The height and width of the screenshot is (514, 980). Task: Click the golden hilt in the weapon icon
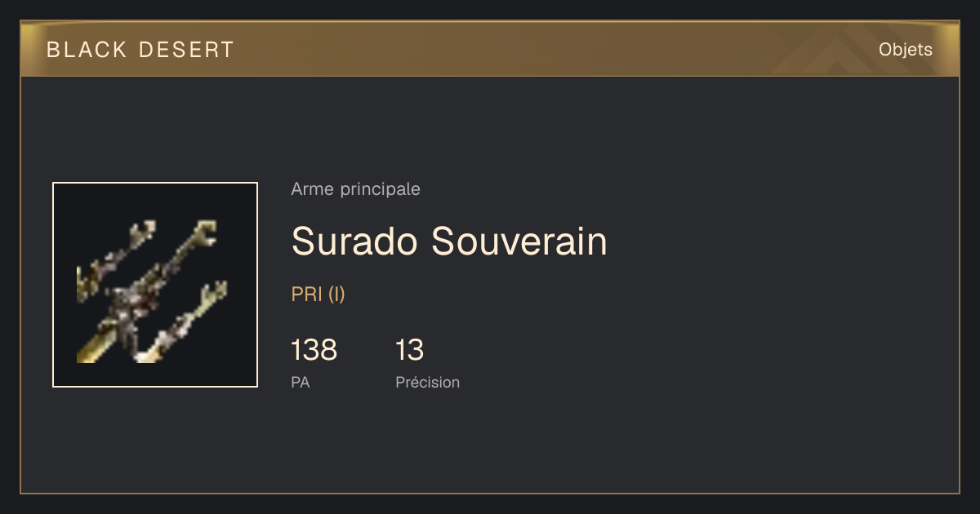(91, 346)
